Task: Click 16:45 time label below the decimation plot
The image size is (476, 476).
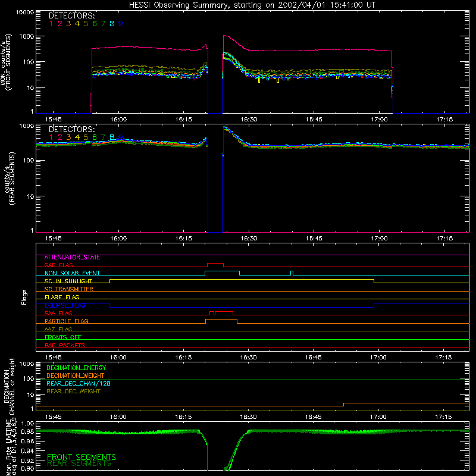Action: click(314, 417)
